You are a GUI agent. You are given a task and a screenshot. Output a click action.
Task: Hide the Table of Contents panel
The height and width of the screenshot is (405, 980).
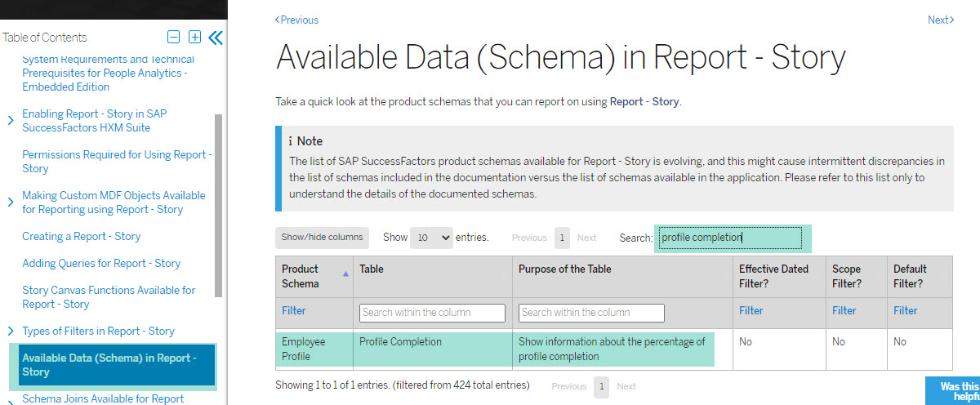(x=216, y=37)
